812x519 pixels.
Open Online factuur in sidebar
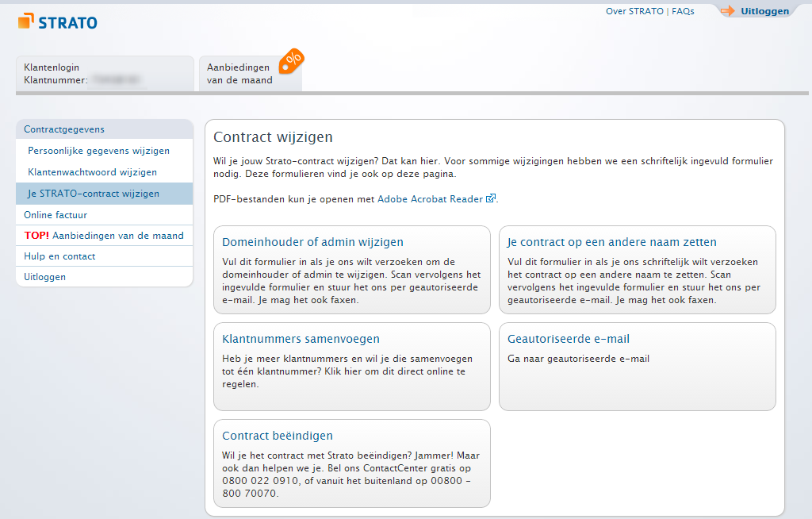(56, 215)
